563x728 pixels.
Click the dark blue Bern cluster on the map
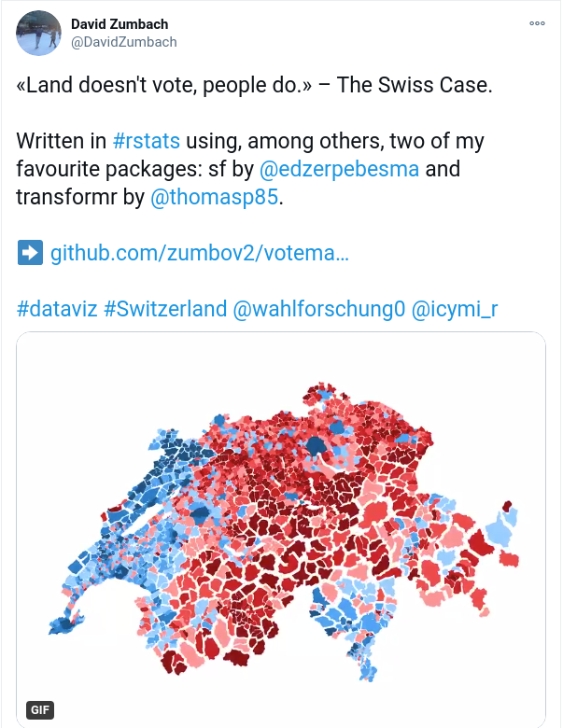click(x=201, y=513)
